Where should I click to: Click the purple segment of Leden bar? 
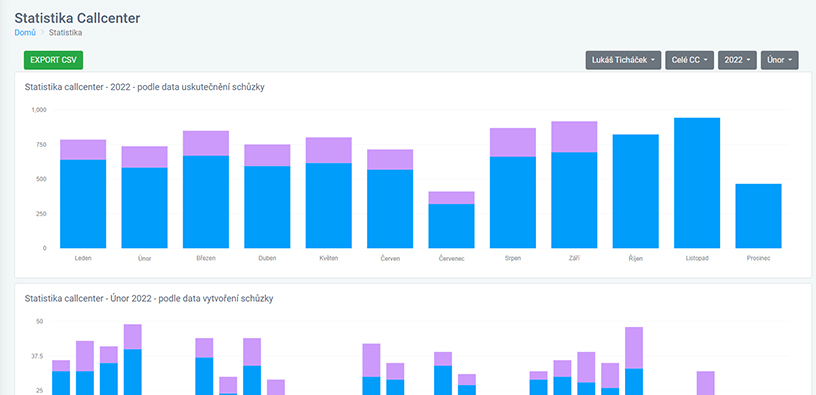point(83,149)
